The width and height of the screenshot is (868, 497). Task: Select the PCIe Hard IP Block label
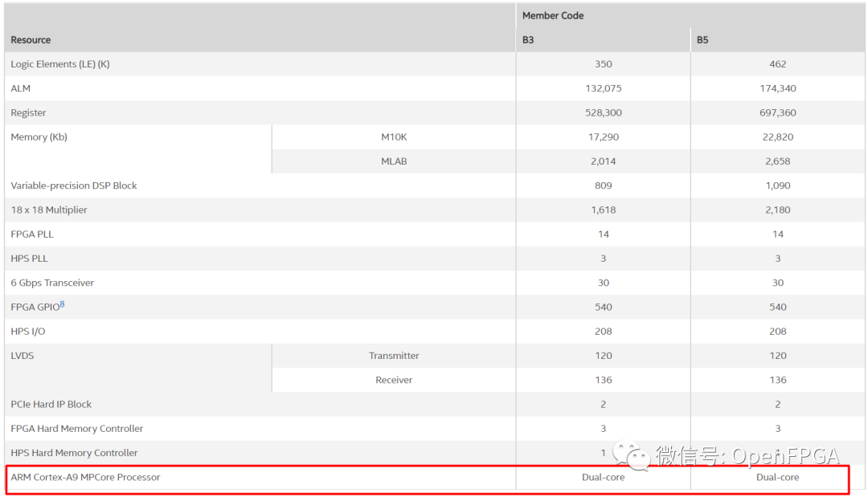[x=51, y=405]
